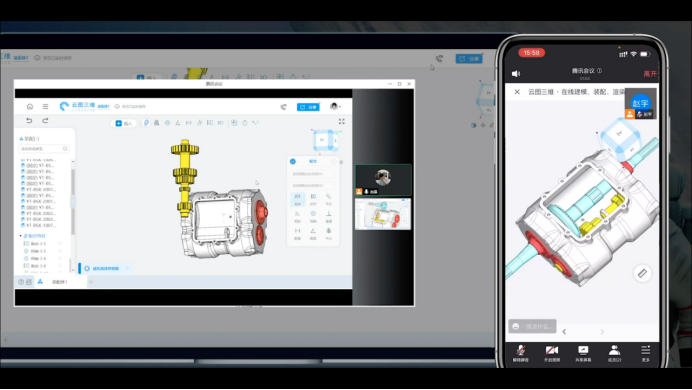Click the undo arrow in the CAD window
This screenshot has height=390, width=692.
tap(29, 120)
